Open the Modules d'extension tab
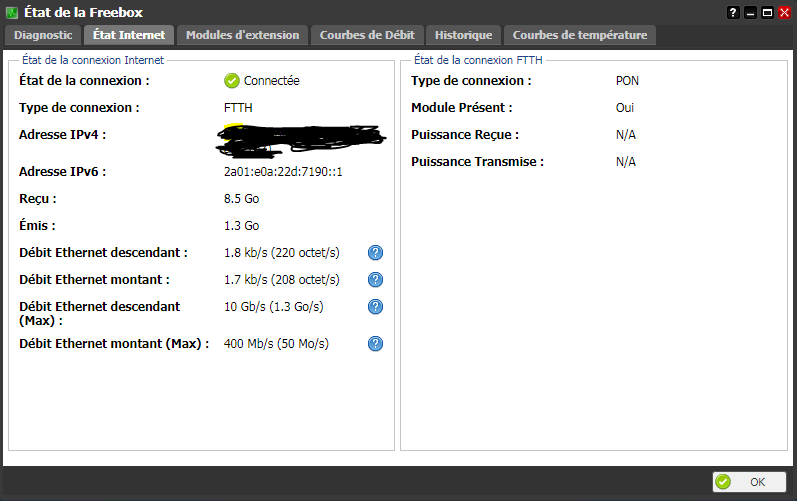Image resolution: width=797 pixels, height=501 pixels. 242,35
